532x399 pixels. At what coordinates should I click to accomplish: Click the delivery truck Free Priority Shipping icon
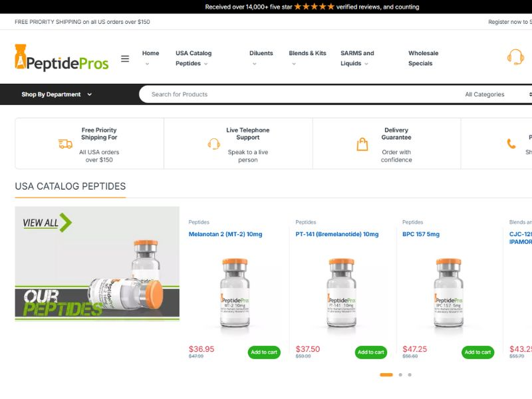(x=65, y=144)
